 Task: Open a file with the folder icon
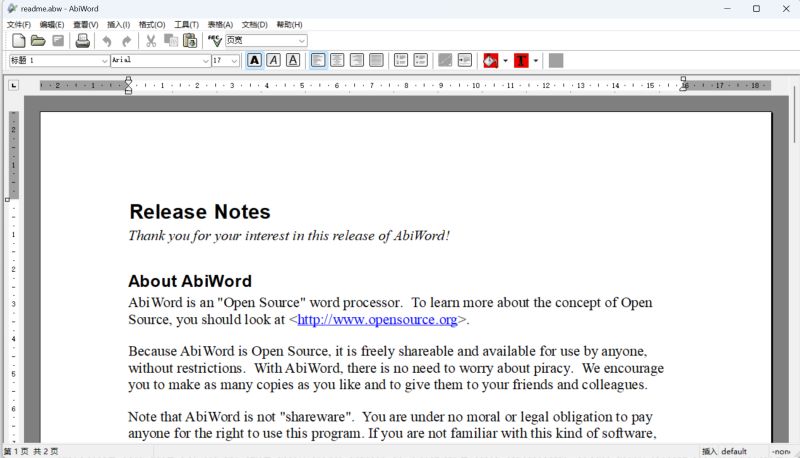(x=38, y=41)
